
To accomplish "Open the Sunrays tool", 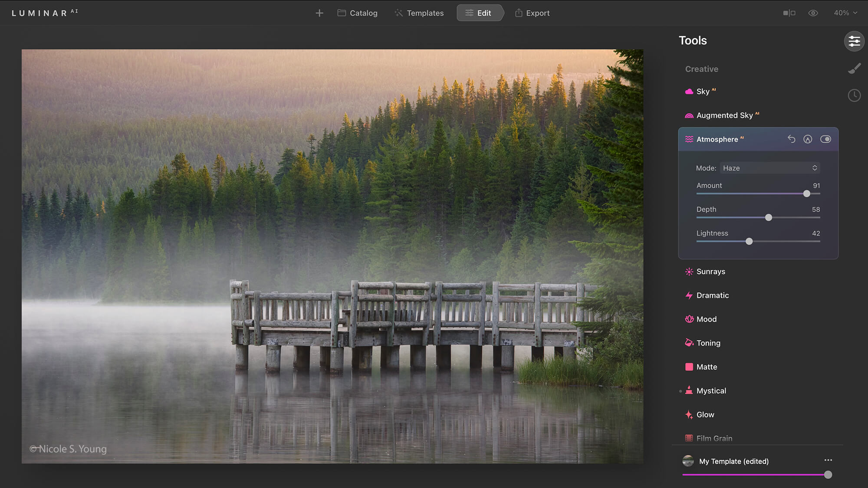I will coord(710,272).
